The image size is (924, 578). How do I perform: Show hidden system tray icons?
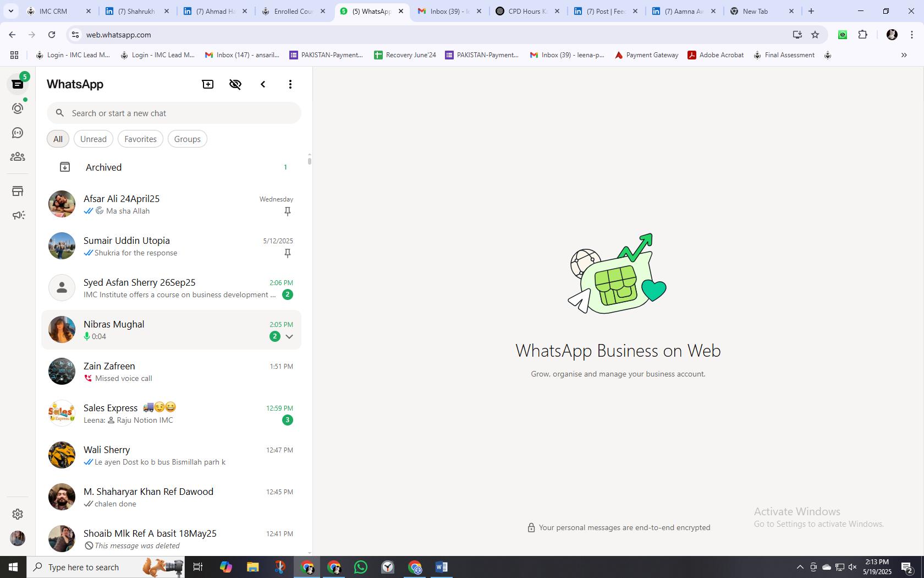point(800,567)
